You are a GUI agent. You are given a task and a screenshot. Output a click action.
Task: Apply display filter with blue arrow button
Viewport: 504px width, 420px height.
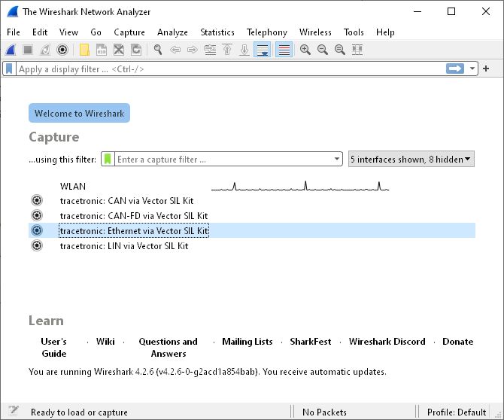pyautogui.click(x=455, y=68)
